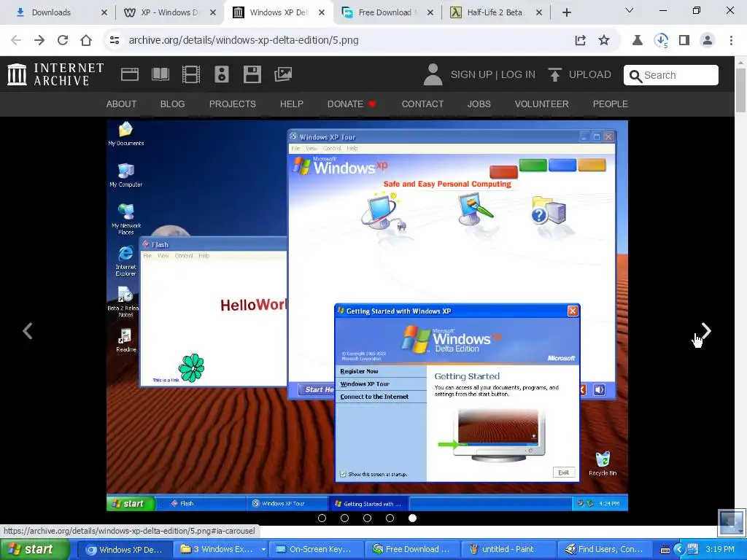Open On-Screen Keyboard taskbar button
The image size is (747, 560).
317,550
